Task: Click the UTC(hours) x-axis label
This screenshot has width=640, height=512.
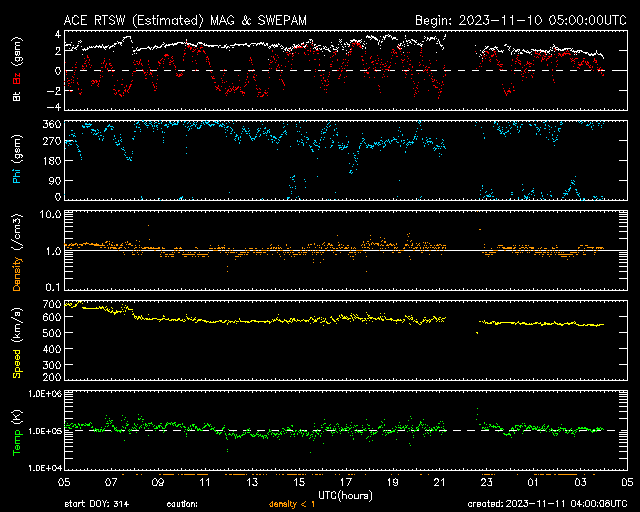Action: pos(346,493)
